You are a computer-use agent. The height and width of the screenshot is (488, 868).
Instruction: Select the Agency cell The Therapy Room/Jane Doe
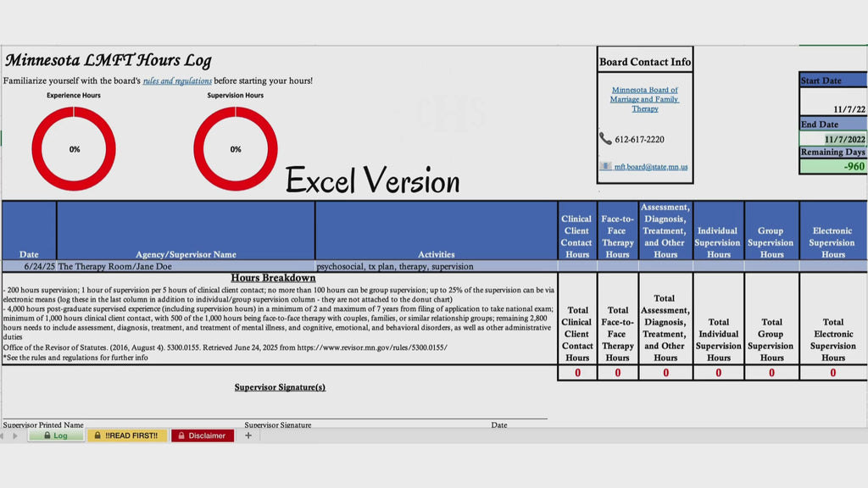tap(186, 266)
